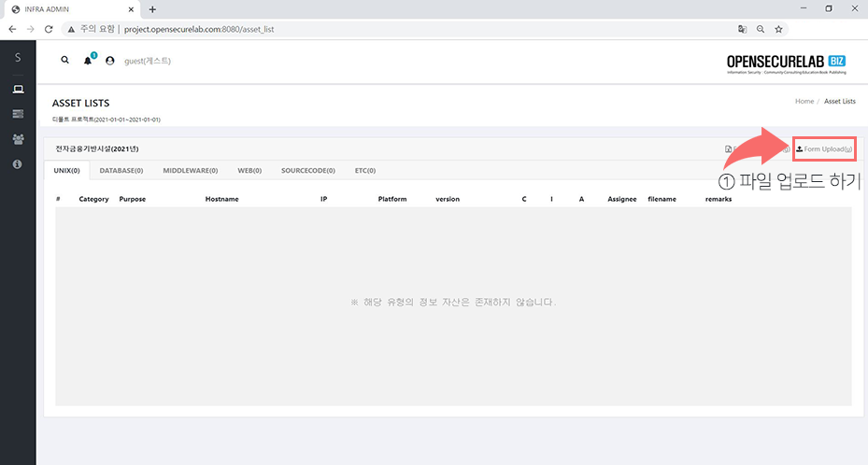Select the ASSET LISTS page title
Viewport: 868px width, 465px height.
click(81, 104)
